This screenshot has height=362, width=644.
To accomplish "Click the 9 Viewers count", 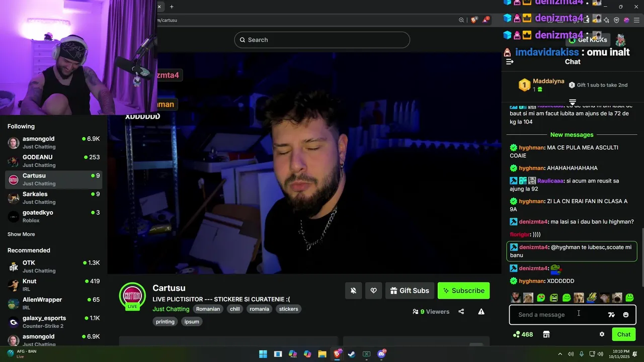I will 431,312.
